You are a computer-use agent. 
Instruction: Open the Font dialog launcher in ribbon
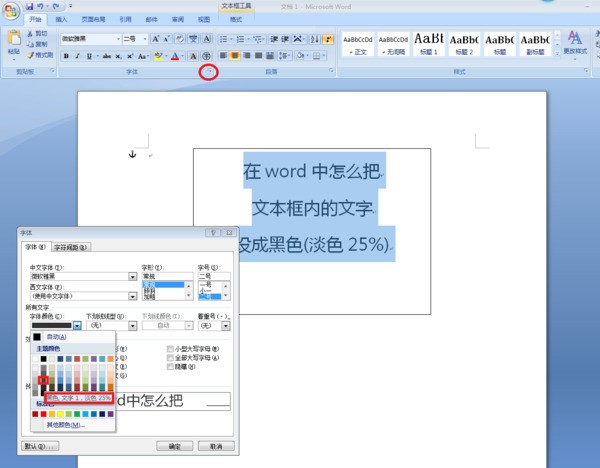coord(208,72)
